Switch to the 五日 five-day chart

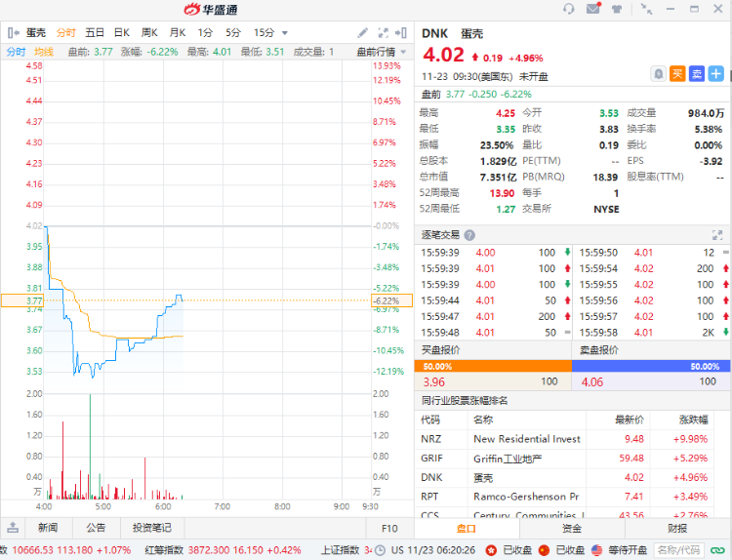coord(95,32)
